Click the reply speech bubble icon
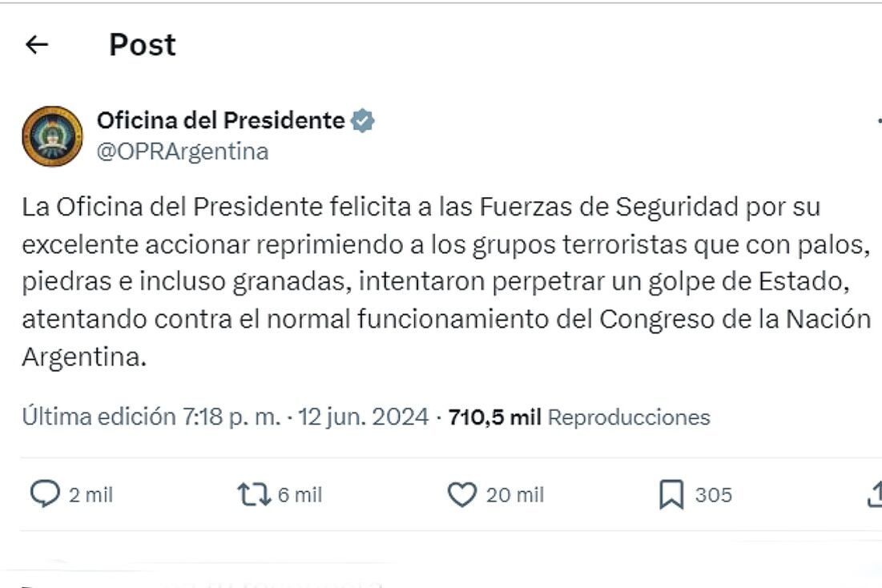Viewport: 882px width, 588px height. coord(44,495)
